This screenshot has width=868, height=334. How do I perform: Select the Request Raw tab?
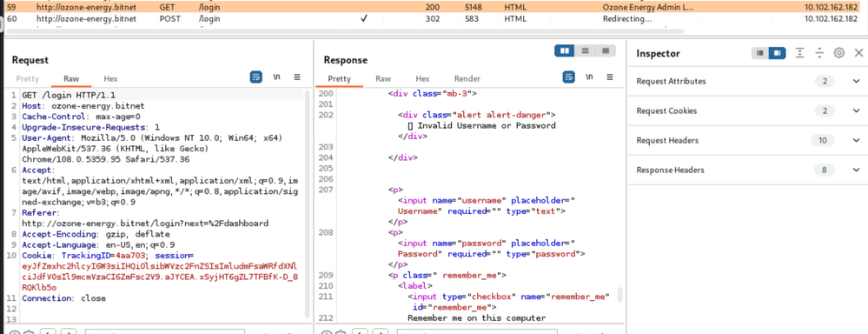(71, 78)
